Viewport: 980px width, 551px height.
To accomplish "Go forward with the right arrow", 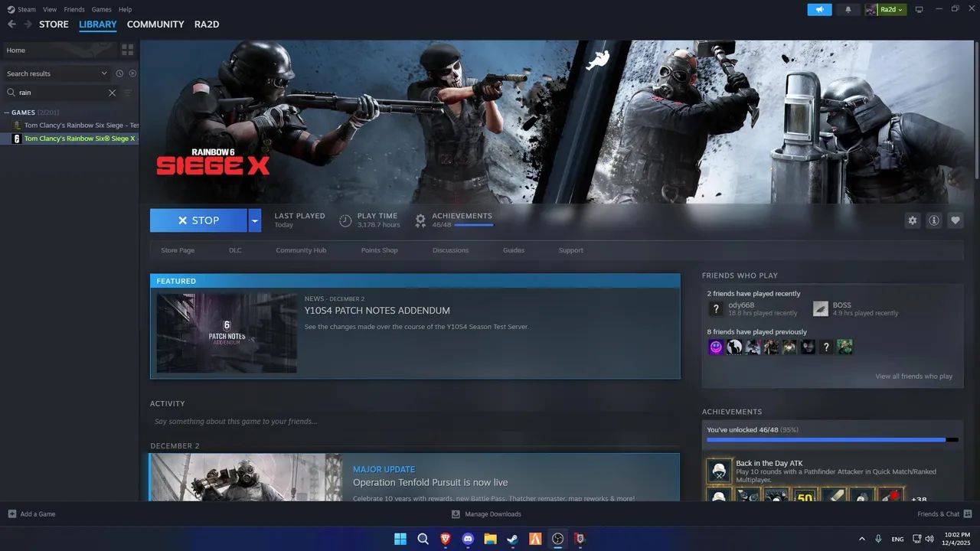I will coord(28,24).
